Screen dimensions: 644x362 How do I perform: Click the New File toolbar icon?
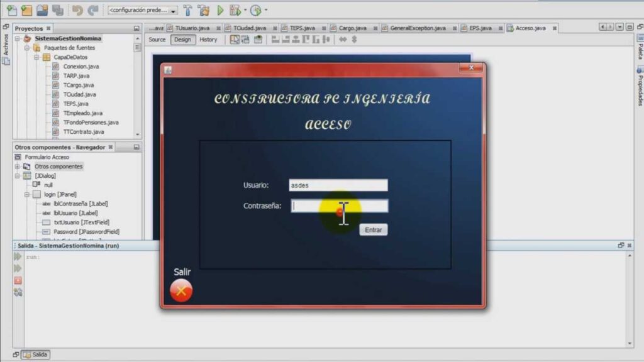(x=11, y=10)
